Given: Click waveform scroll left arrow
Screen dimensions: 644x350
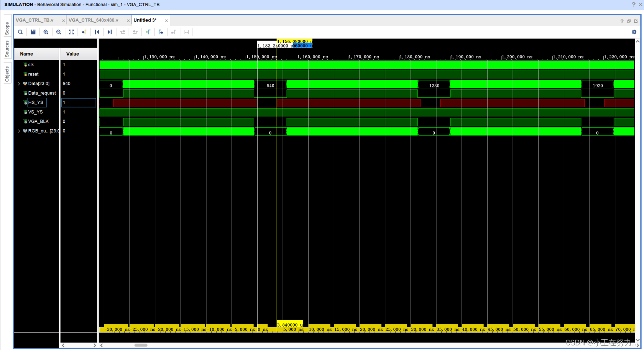Looking at the screenshot, I should (102, 345).
